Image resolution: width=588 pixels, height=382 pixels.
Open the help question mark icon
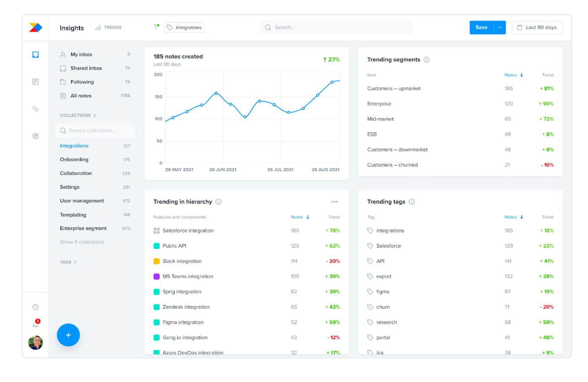click(36, 307)
